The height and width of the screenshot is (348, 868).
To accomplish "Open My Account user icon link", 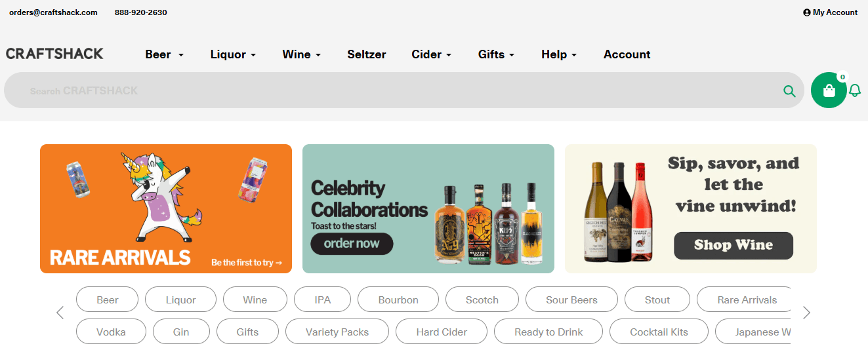I will tap(830, 12).
